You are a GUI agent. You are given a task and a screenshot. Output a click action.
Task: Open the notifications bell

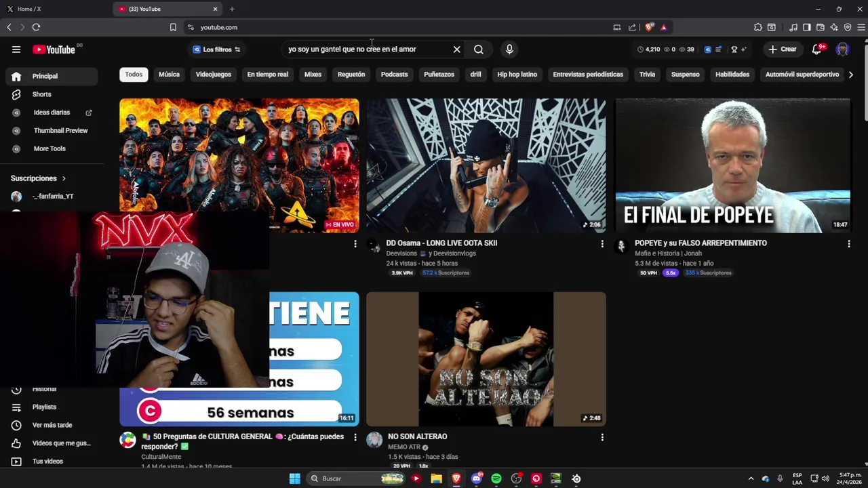817,49
